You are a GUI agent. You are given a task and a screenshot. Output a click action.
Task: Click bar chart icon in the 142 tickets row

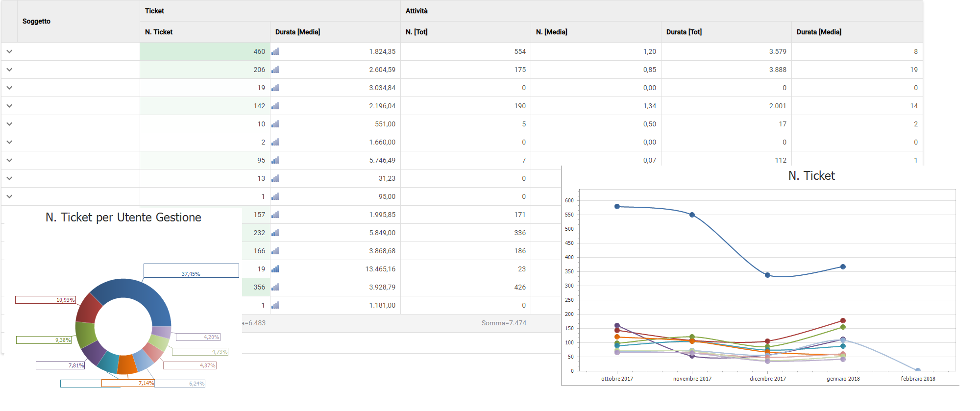click(x=275, y=106)
